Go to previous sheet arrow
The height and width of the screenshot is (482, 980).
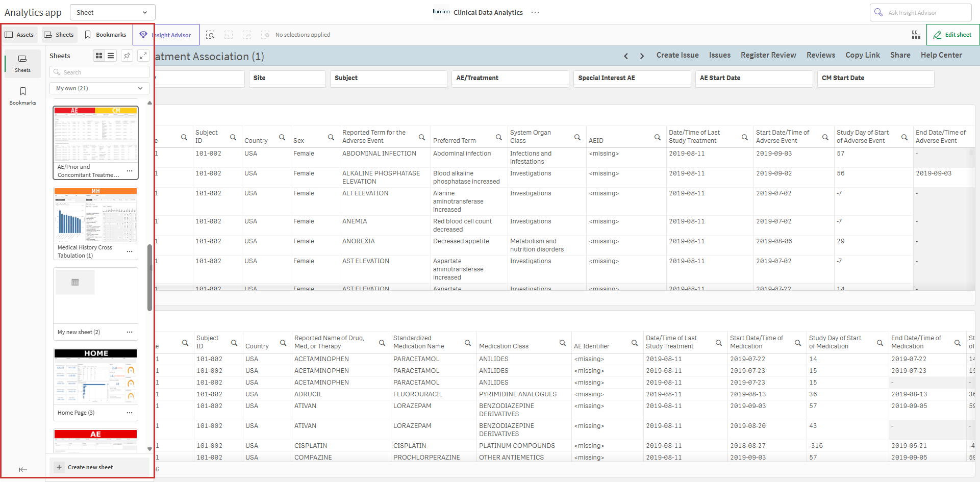626,56
